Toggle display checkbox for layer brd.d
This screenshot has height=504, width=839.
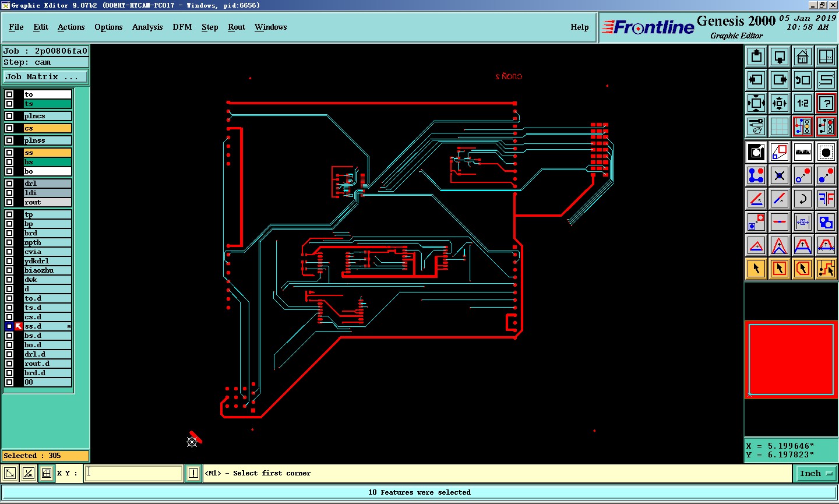click(x=9, y=373)
